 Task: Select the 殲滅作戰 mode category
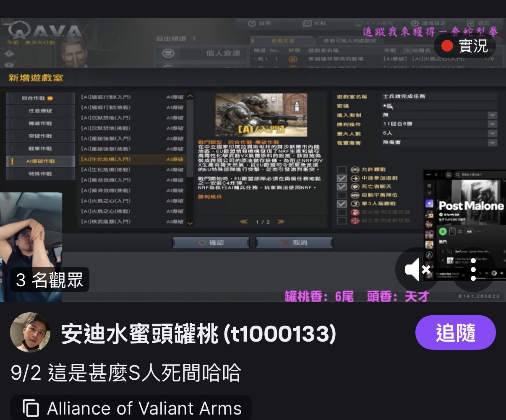[x=40, y=123]
